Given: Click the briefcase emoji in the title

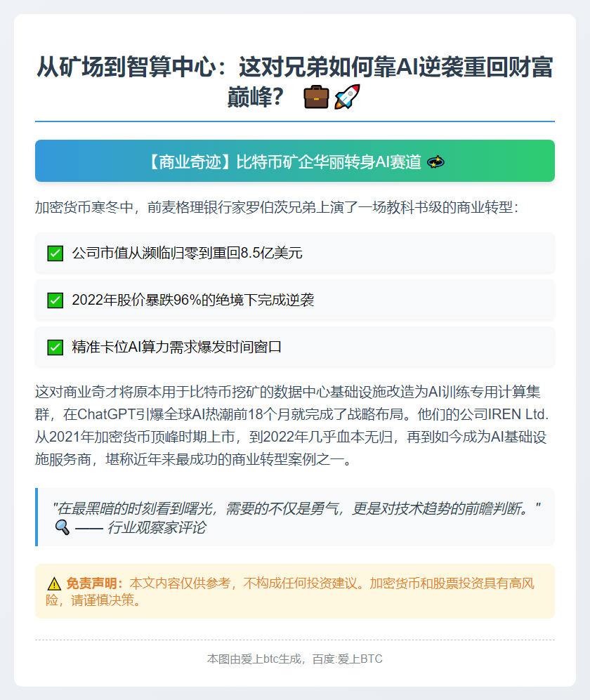Looking at the screenshot, I should tap(317, 95).
